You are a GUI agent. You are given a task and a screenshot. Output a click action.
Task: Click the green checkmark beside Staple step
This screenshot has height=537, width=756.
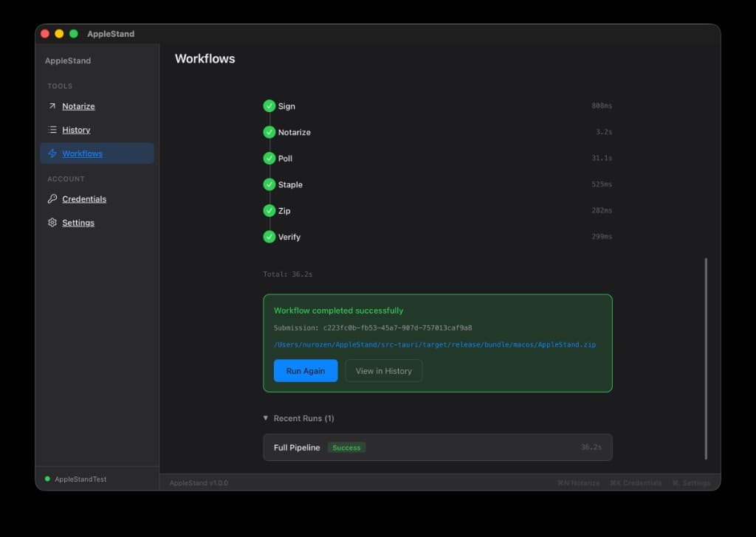(269, 184)
